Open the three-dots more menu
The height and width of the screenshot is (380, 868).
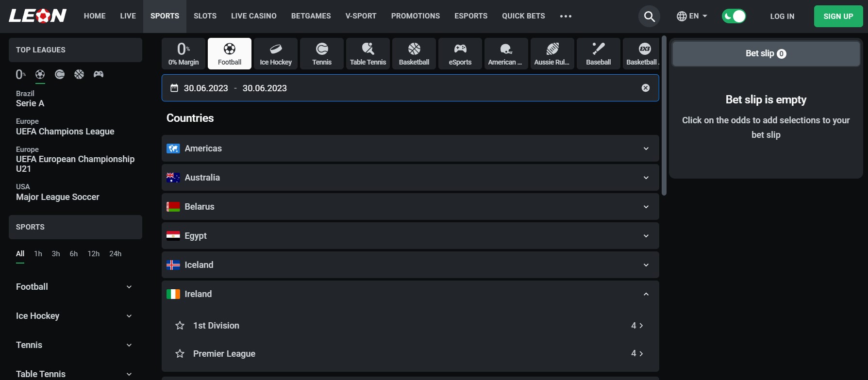[x=566, y=16]
